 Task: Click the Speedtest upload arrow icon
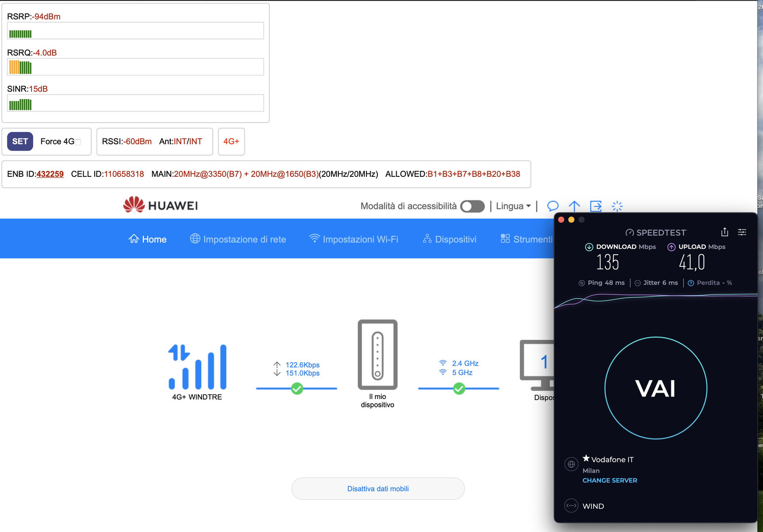(671, 247)
